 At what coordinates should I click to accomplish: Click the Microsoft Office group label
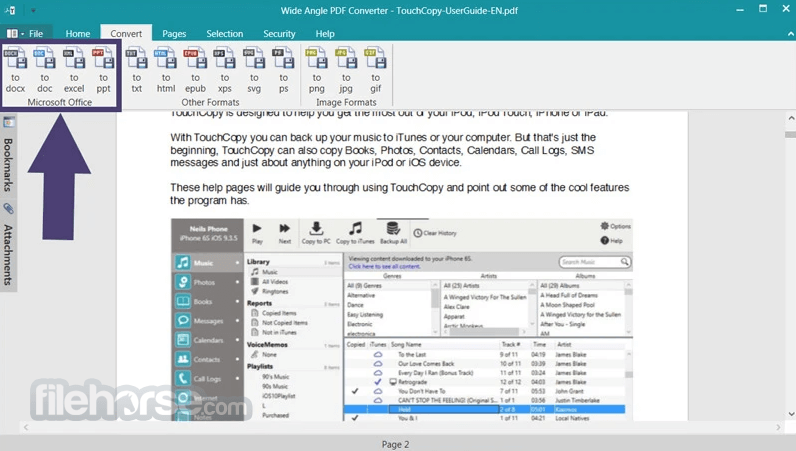point(59,102)
